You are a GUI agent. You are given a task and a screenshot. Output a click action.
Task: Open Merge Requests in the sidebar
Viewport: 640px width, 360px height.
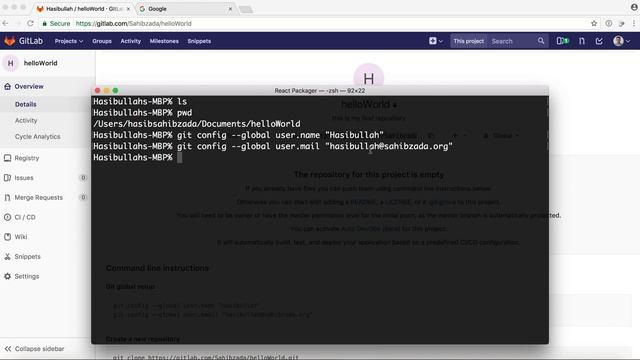pos(38,198)
